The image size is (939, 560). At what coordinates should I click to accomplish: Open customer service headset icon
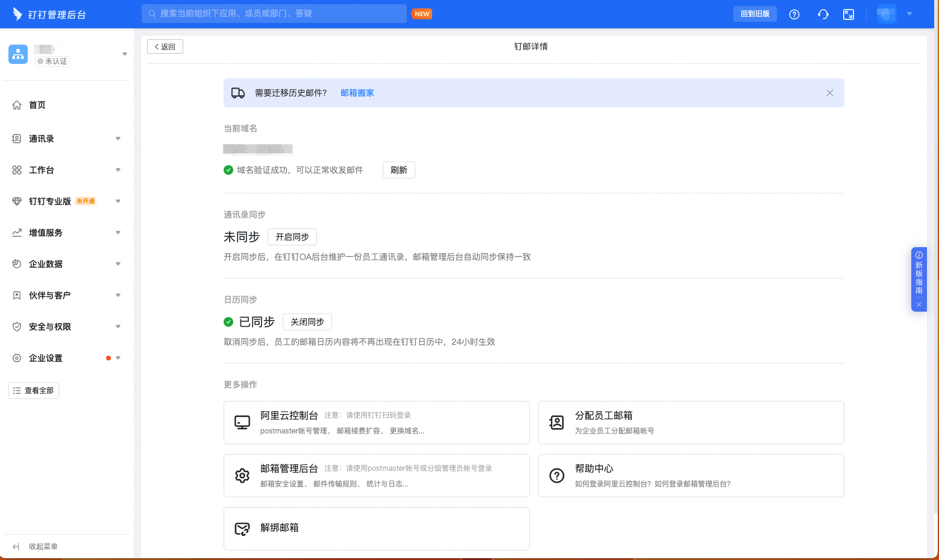point(823,14)
